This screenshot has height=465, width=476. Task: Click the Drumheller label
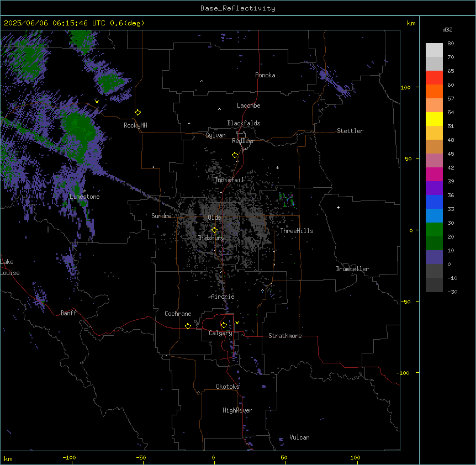point(352,269)
